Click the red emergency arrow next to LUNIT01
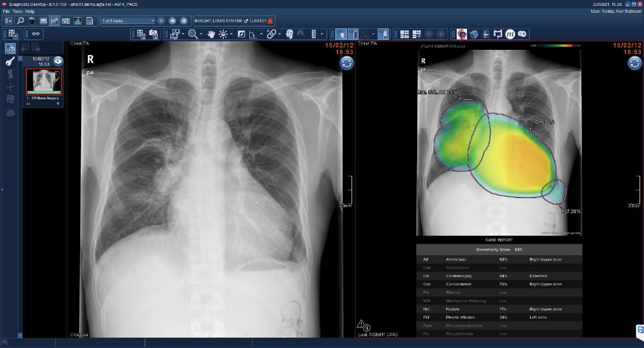The height and width of the screenshot is (348, 644). (270, 21)
